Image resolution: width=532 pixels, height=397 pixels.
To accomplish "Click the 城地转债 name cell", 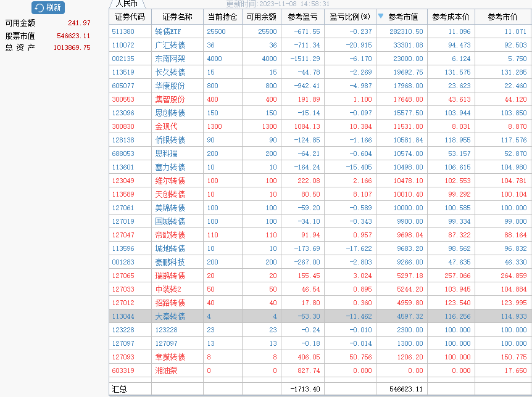I will tap(170, 248).
